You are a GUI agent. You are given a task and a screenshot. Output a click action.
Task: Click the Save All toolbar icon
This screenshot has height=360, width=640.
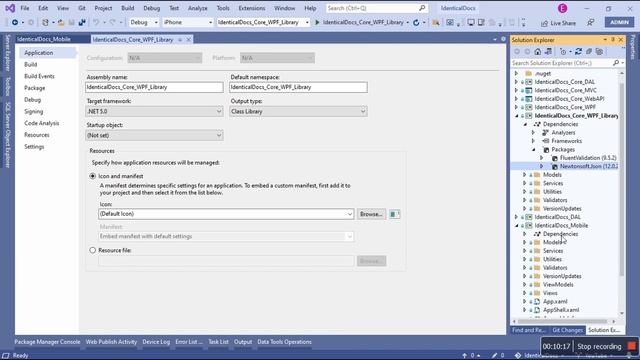pyautogui.click(x=82, y=22)
